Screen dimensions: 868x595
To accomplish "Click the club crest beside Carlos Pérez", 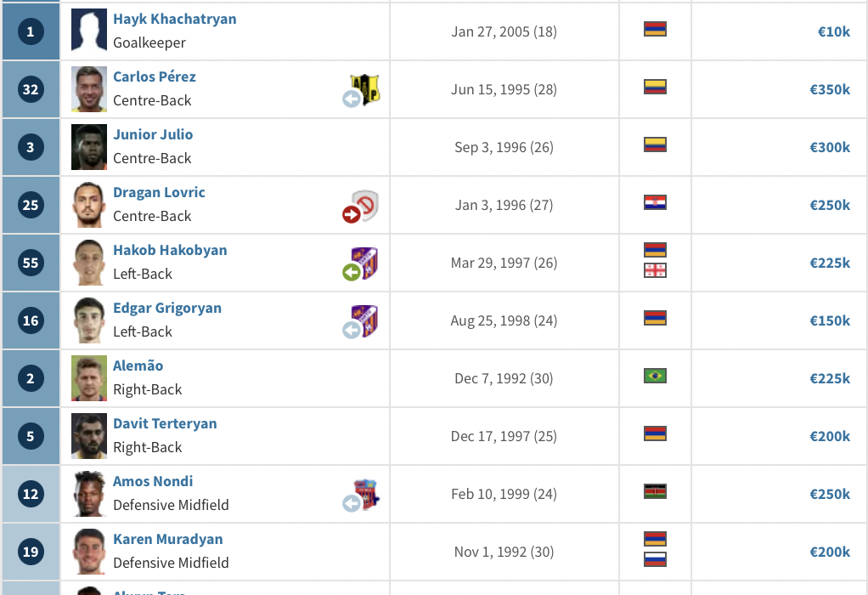I will pyautogui.click(x=367, y=88).
